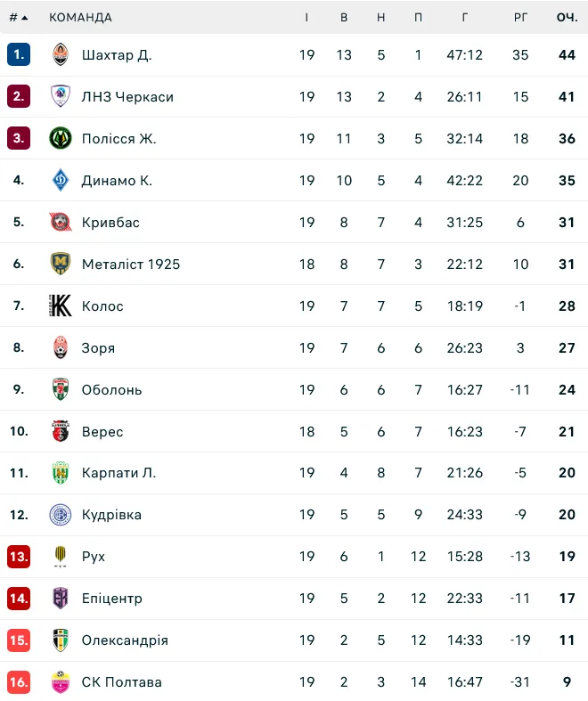Click the red position 16 badge
This screenshot has height=701, width=588.
[19, 682]
